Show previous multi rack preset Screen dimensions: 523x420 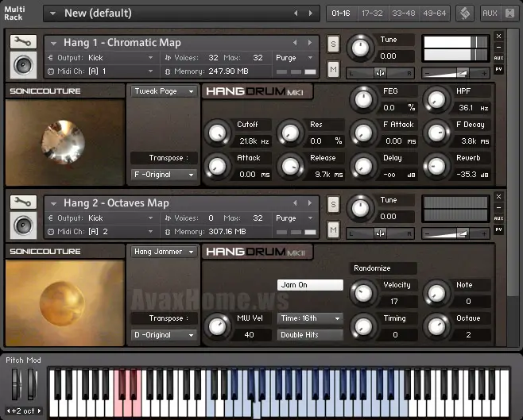tap(296, 13)
